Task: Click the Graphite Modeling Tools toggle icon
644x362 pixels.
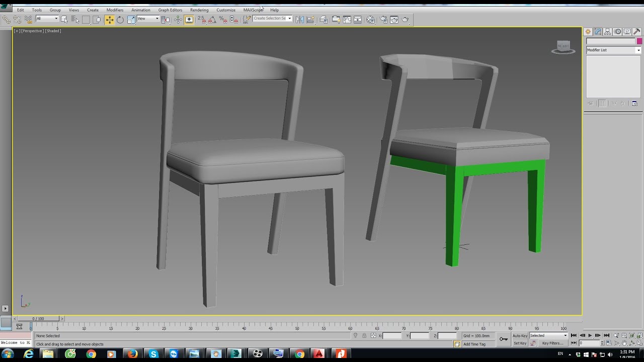Action: coord(336,20)
